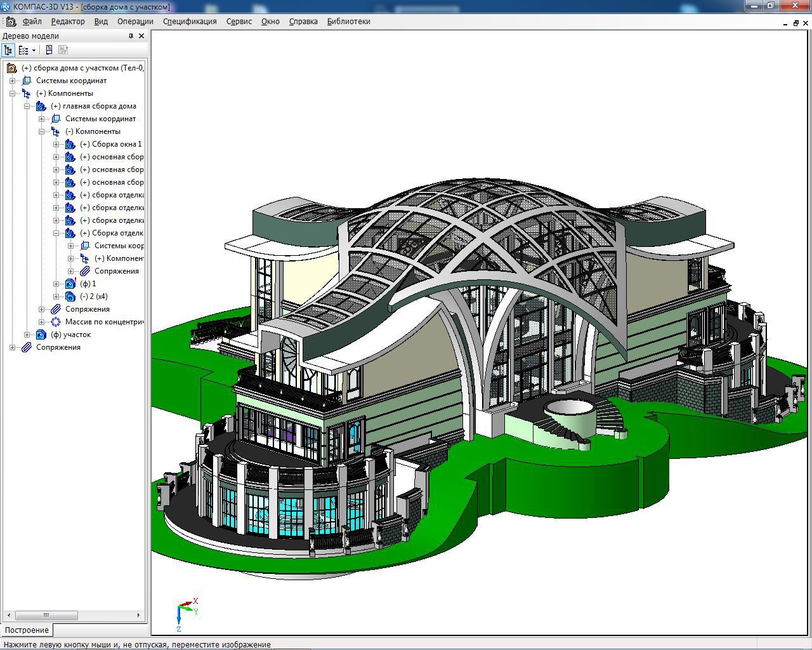Close the Дерево модели panel
Viewport: 812px width, 650px height.
pos(141,36)
